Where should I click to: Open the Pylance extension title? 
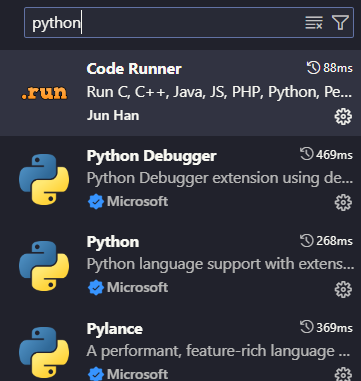(115, 329)
